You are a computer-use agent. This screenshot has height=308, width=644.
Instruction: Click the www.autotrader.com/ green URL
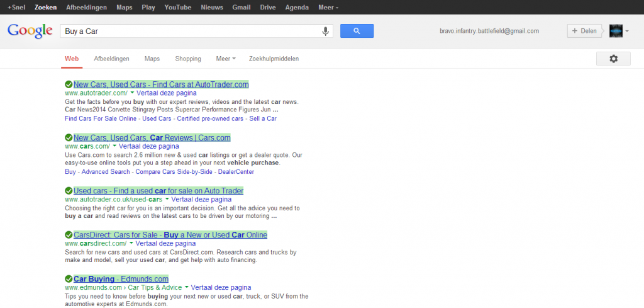pos(96,93)
